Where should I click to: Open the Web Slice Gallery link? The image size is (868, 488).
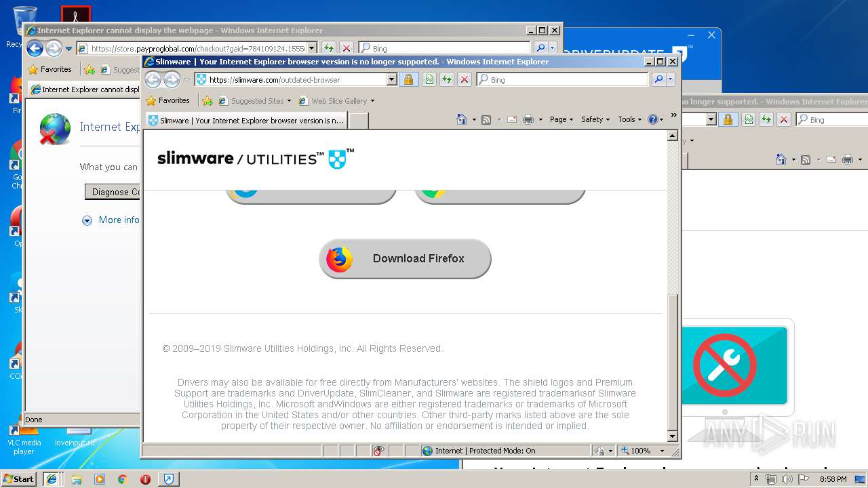pos(336,101)
